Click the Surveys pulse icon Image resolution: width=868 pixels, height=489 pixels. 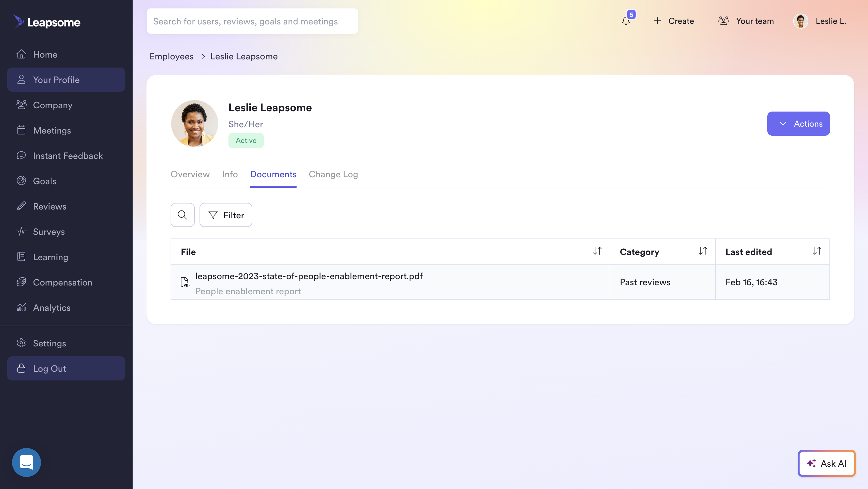coord(21,232)
